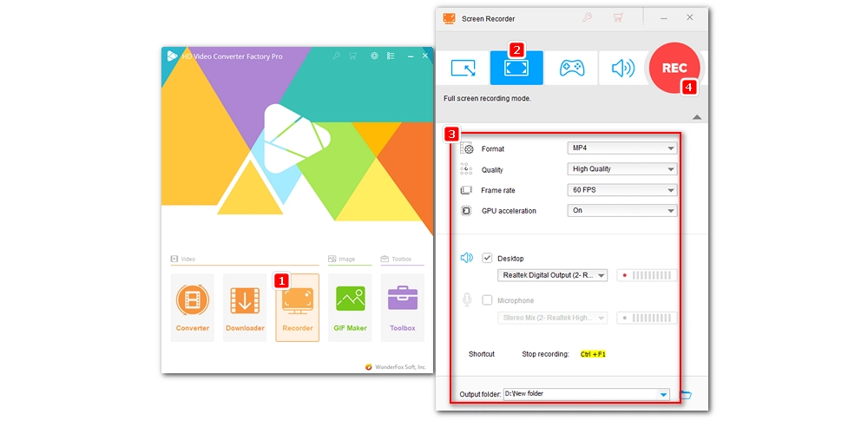Open the Stereo Mix microphone device dropdown
The image size is (868, 421).
click(x=552, y=318)
